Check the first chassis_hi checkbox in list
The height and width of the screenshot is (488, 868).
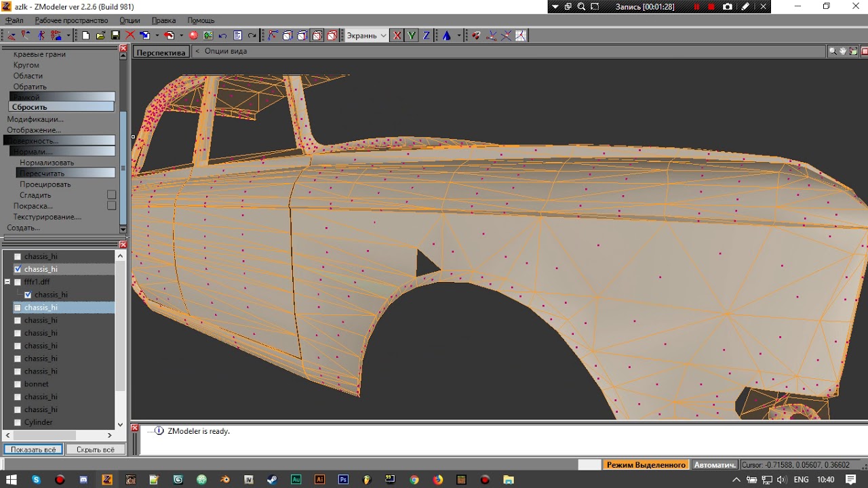(x=18, y=257)
